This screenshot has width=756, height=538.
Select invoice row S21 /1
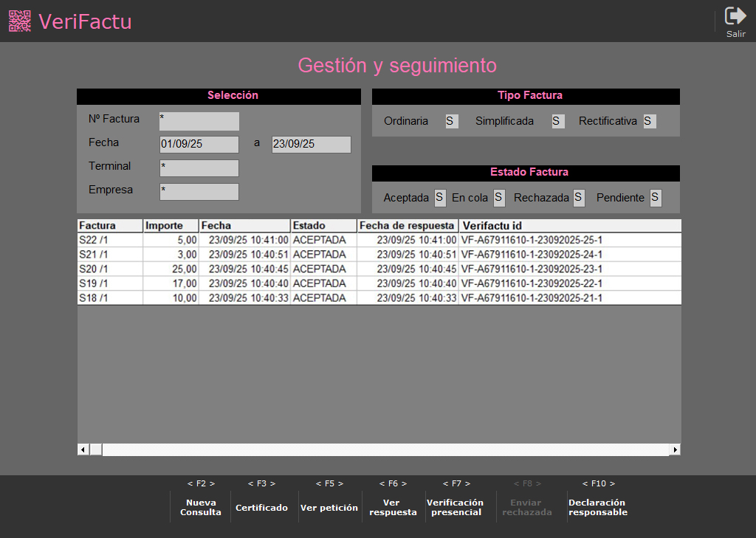tap(379, 255)
